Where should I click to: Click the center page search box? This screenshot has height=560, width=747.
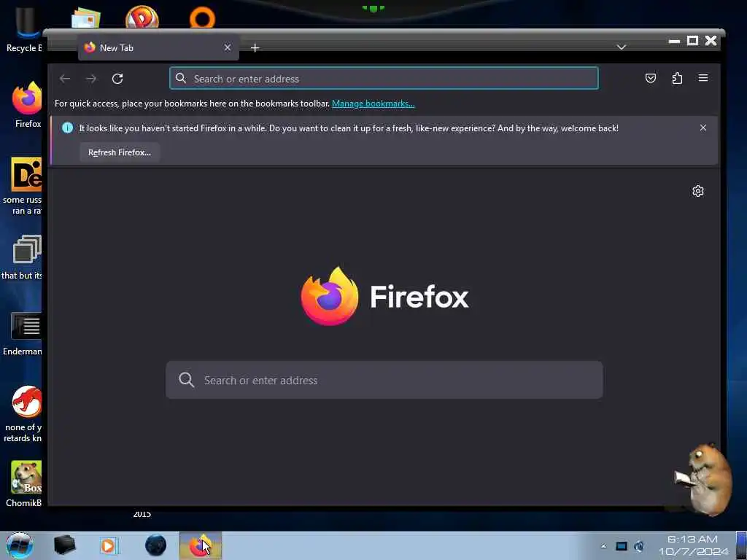384,380
